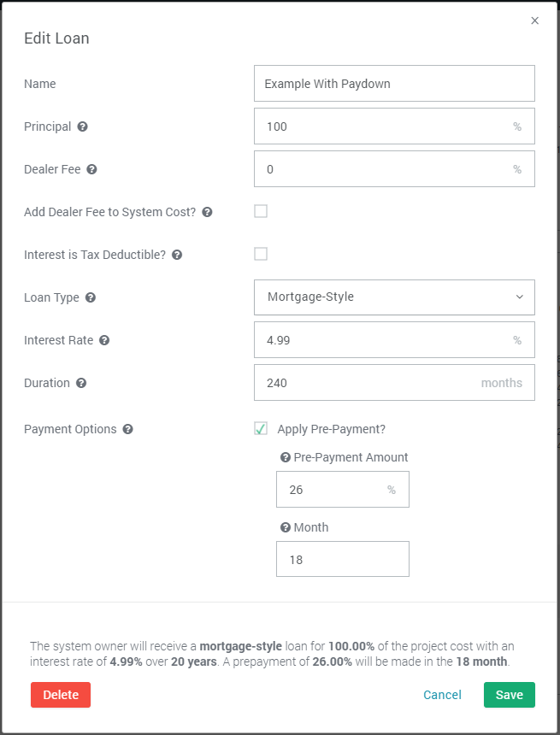Open the Loan Type dropdown

coord(394,297)
